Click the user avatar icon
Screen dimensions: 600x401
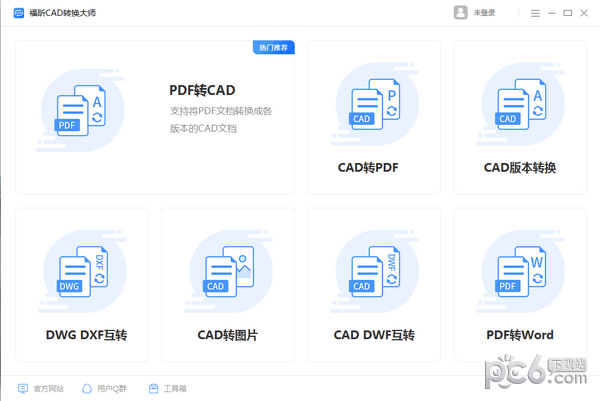(x=461, y=13)
